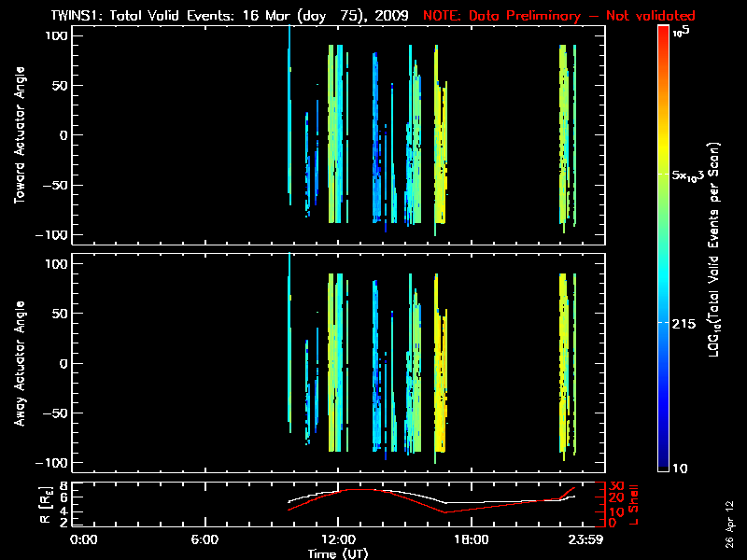
Task: Click the 0:00 time axis start label
Action: pyautogui.click(x=84, y=539)
